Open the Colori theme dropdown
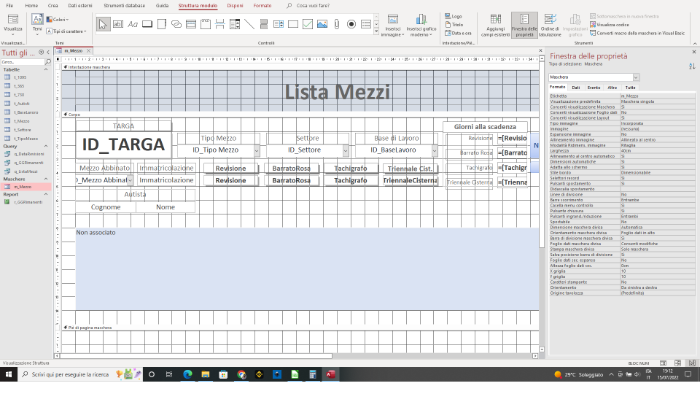Viewport: 700px width, 394px height. (x=58, y=19)
